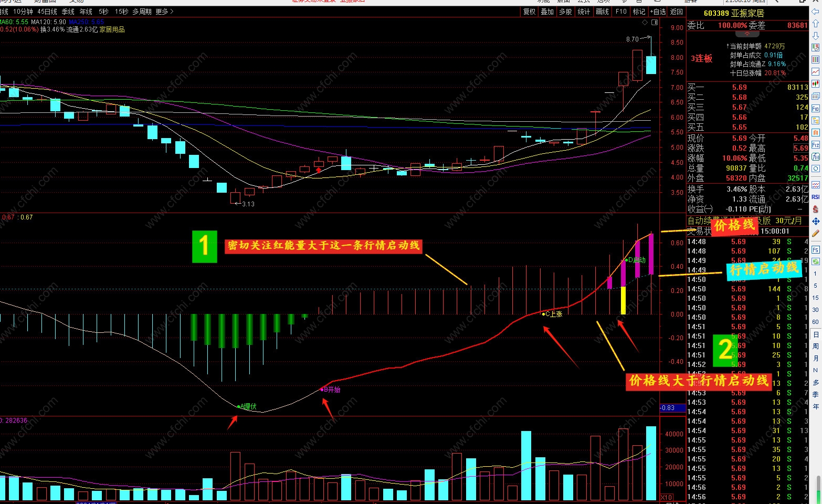Select the 月 monthly period in sidebar
The width and height of the screenshot is (822, 504).
816,358
